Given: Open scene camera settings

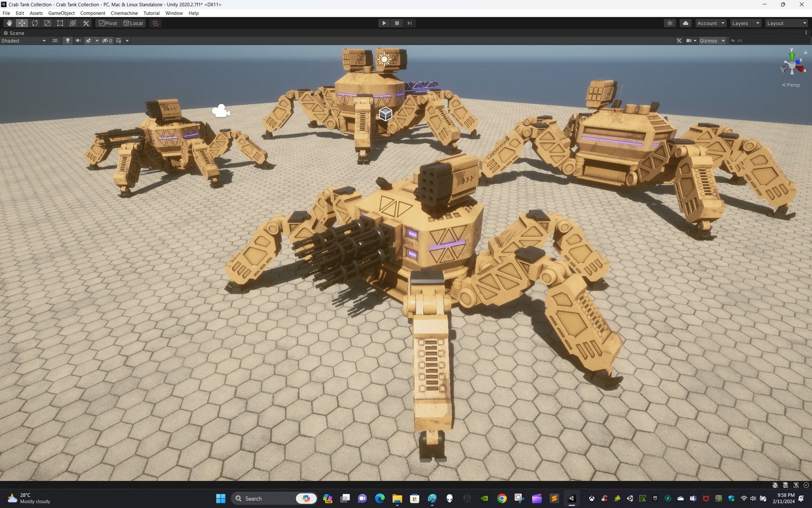Looking at the screenshot, I should [688, 41].
